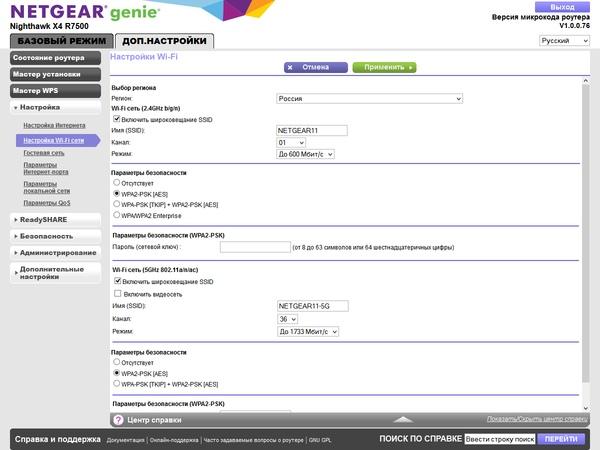Switch to the 'БАЗОВЫЙ РЕЖИМ' tab
Image resolution: width=600 pixels, height=450 pixels.
62,41
